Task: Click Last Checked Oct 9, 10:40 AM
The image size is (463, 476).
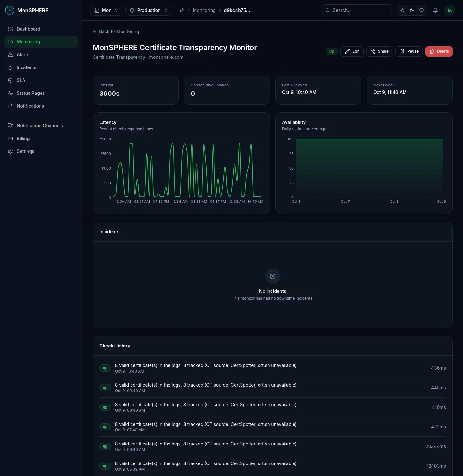Action: point(299,92)
